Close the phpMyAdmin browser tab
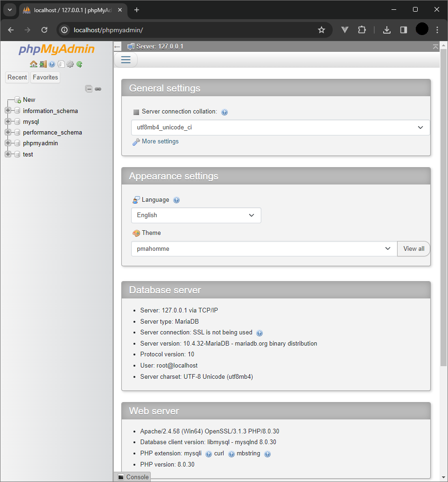Image resolution: width=448 pixels, height=482 pixels. [120, 10]
